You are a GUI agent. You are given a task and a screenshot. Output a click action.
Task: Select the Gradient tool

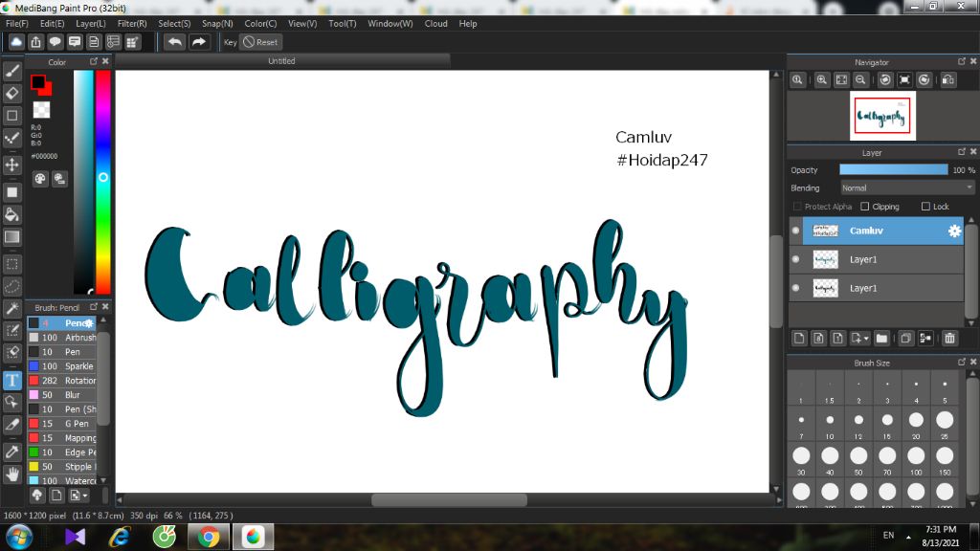coord(11,237)
